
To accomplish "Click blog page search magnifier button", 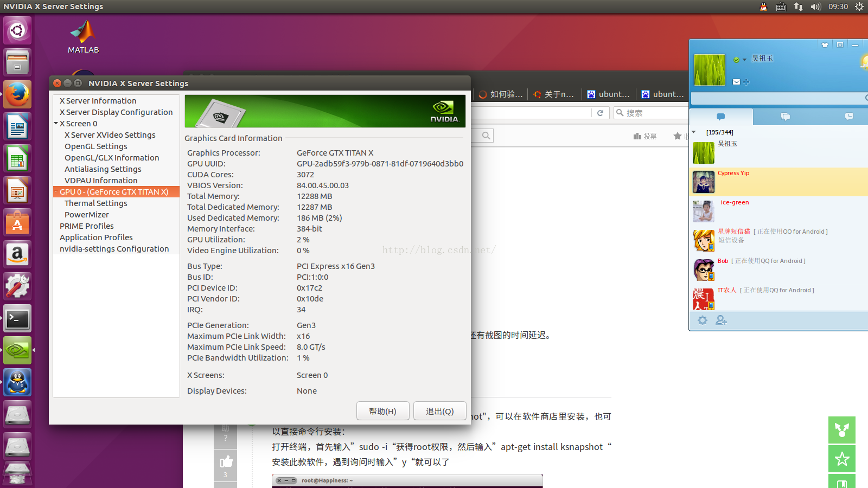I will click(487, 136).
